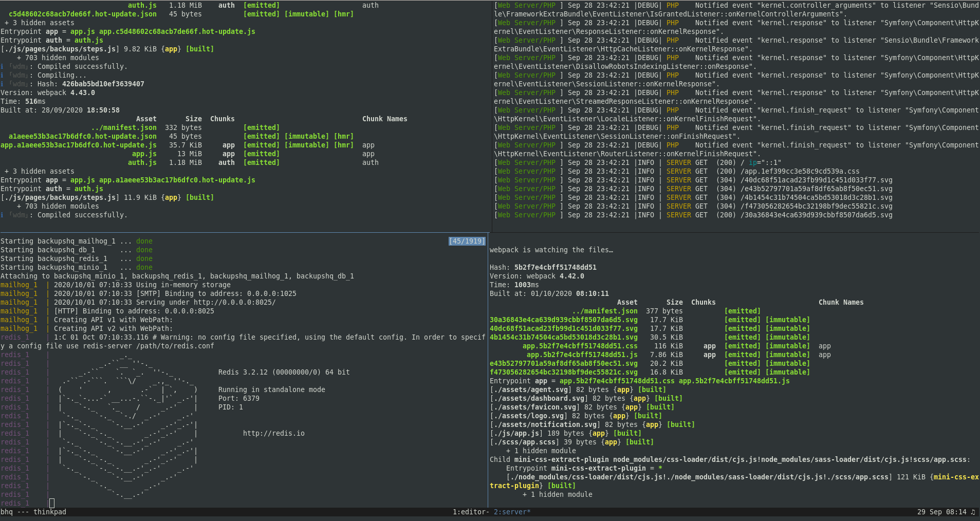This screenshot has height=521, width=980.
Task: Click 'Starting backupshq_redis_1' line
Action: (x=77, y=258)
